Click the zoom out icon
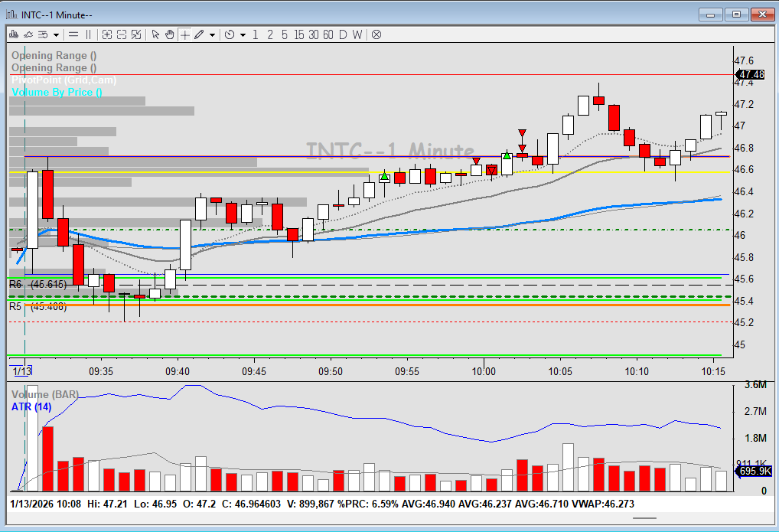The width and height of the screenshot is (779, 532). [x=121, y=34]
